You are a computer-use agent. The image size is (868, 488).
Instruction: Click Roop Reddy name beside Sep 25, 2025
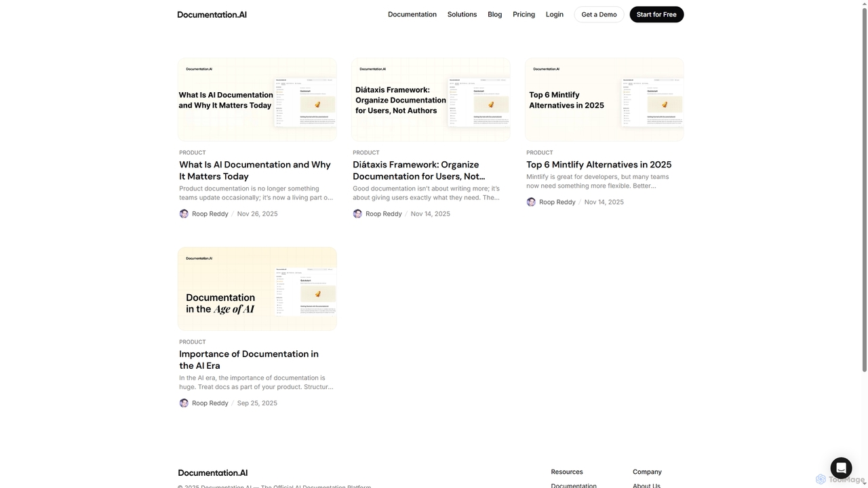[x=210, y=403]
